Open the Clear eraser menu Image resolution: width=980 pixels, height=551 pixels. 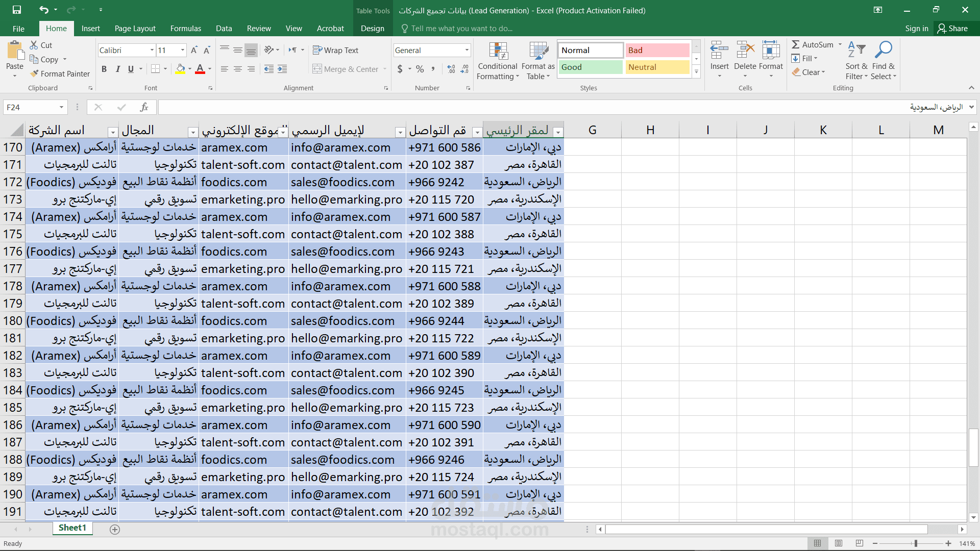(x=808, y=72)
